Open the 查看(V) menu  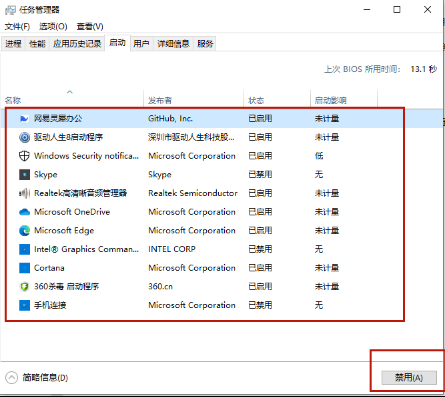tap(90, 26)
